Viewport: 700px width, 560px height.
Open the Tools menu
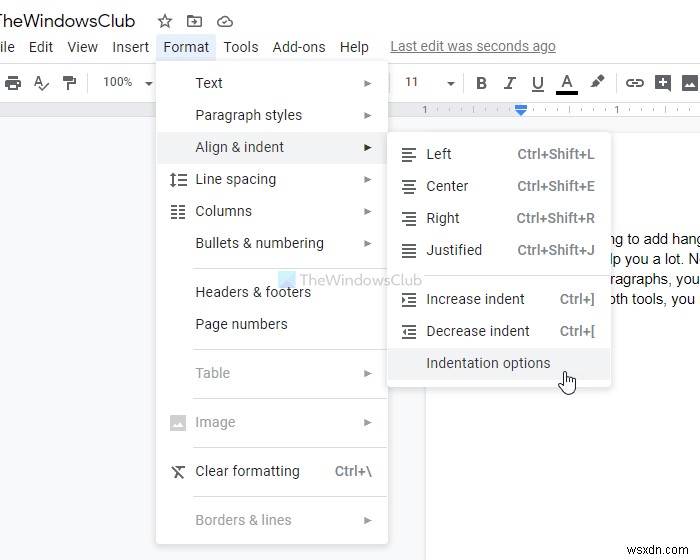(241, 47)
